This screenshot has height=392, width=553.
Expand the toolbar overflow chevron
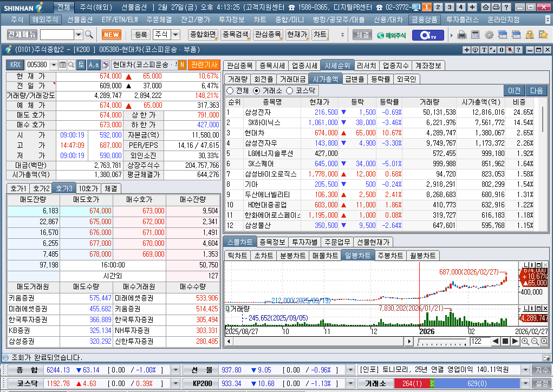342,35
